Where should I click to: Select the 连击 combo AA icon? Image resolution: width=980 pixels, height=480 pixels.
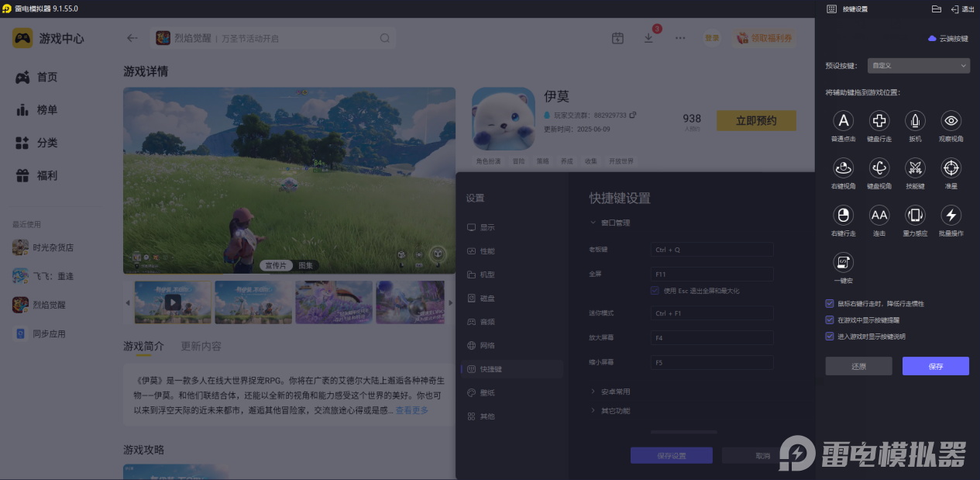[879, 215]
